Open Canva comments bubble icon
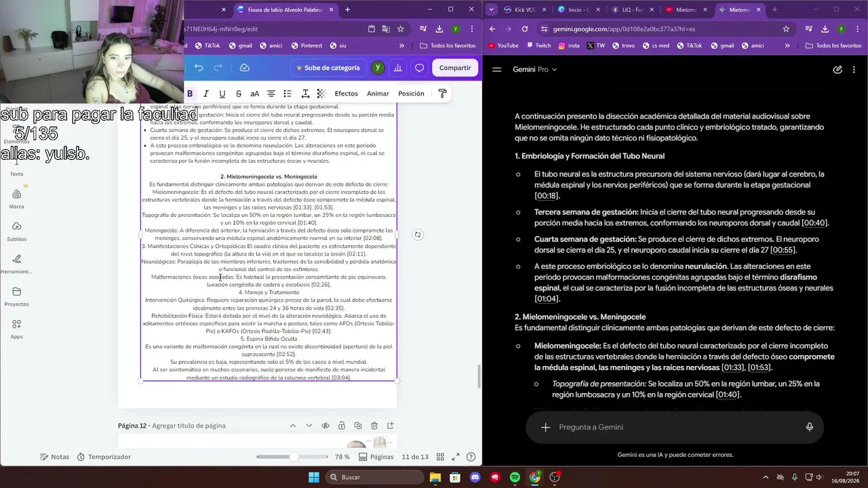This screenshot has width=868, height=488. tap(420, 68)
